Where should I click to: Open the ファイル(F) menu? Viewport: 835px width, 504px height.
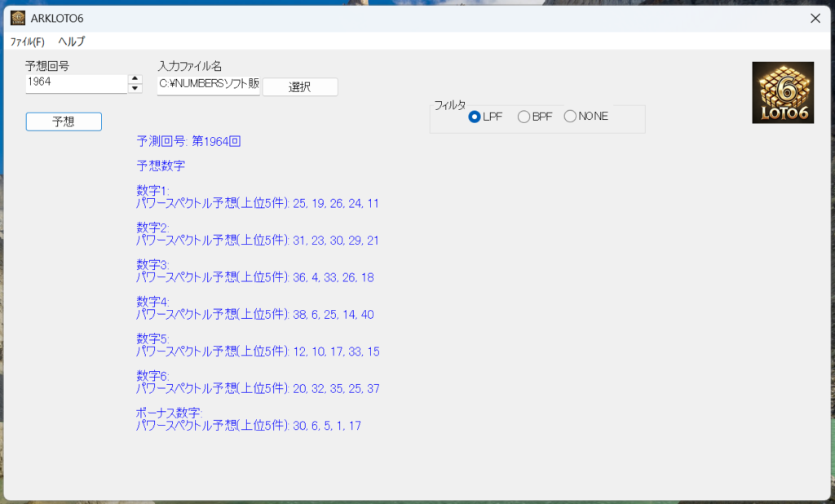point(27,42)
